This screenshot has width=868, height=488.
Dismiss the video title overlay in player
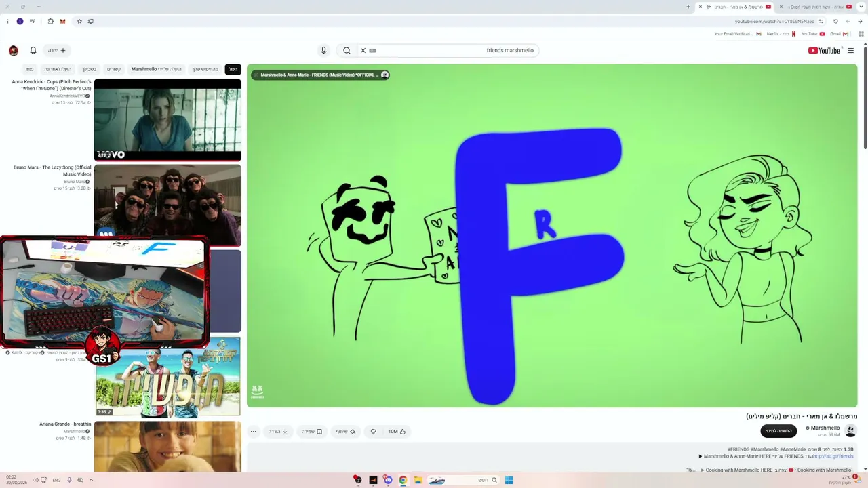255,75
